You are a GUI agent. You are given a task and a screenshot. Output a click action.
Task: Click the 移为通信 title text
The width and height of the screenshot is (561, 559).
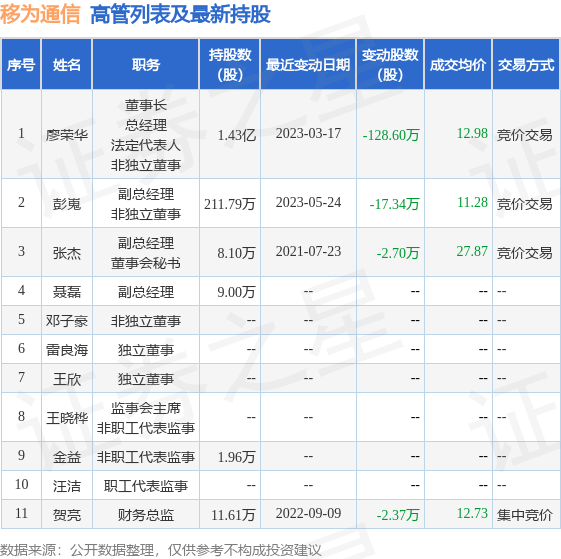pos(40,14)
